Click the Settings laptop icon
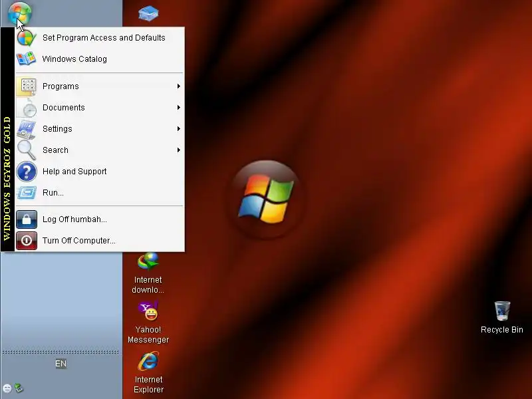Screen dimensions: 532x399 pos(27,129)
